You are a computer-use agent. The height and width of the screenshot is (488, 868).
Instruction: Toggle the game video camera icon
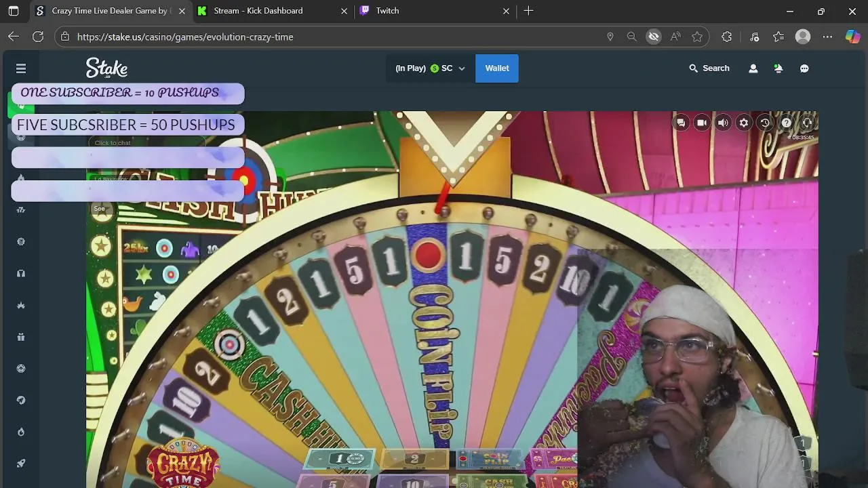pyautogui.click(x=702, y=123)
